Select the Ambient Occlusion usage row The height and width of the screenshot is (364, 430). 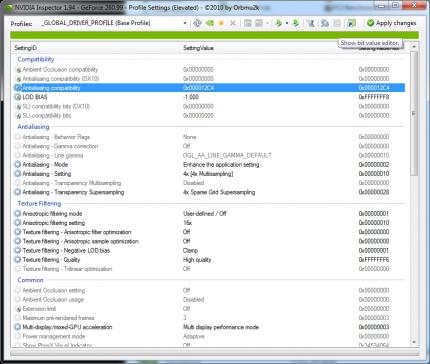click(x=209, y=299)
